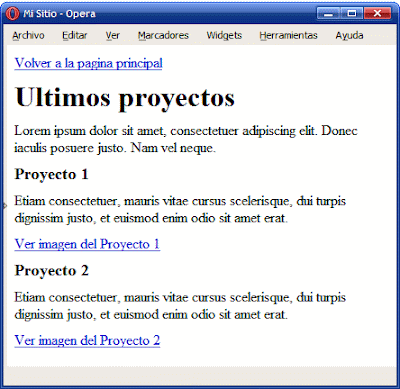The height and width of the screenshot is (389, 400).
Task: Open the Widgets menu
Action: (224, 36)
